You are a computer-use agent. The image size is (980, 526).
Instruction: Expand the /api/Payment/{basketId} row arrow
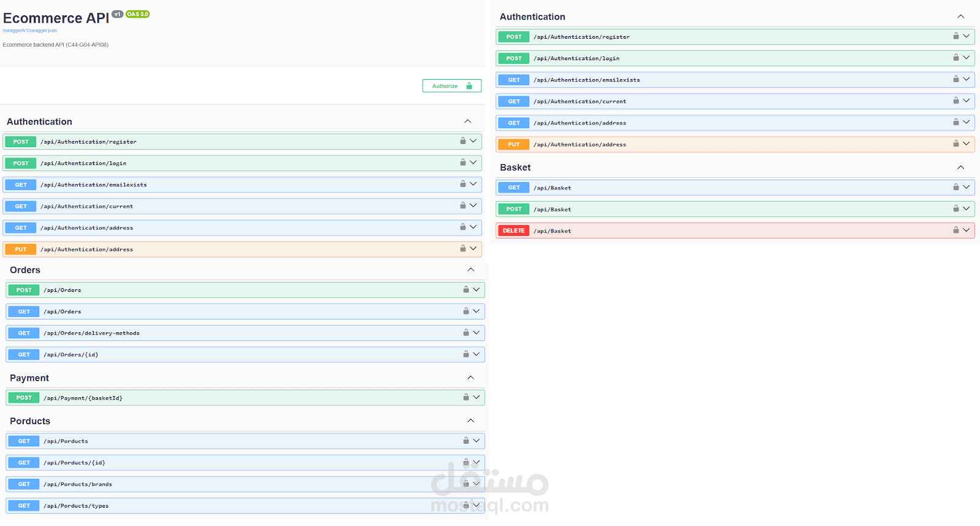pyautogui.click(x=476, y=397)
